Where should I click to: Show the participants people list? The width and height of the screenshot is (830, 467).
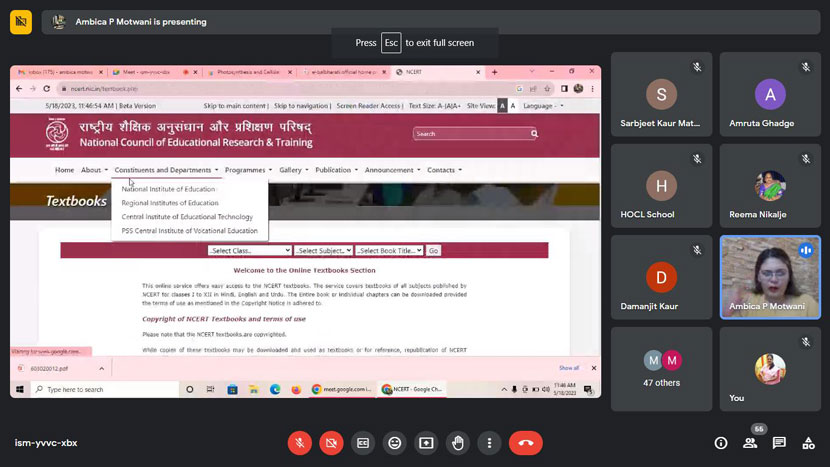point(750,443)
